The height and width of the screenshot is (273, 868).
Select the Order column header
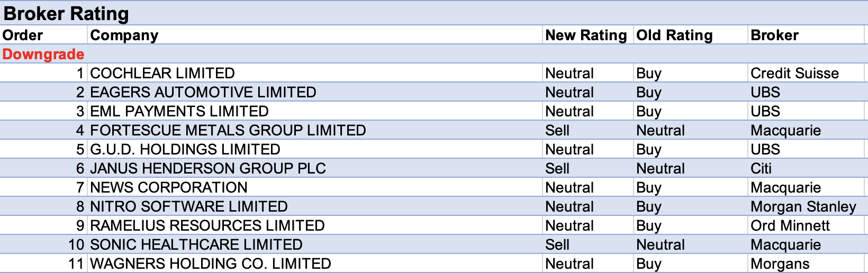pos(23,35)
